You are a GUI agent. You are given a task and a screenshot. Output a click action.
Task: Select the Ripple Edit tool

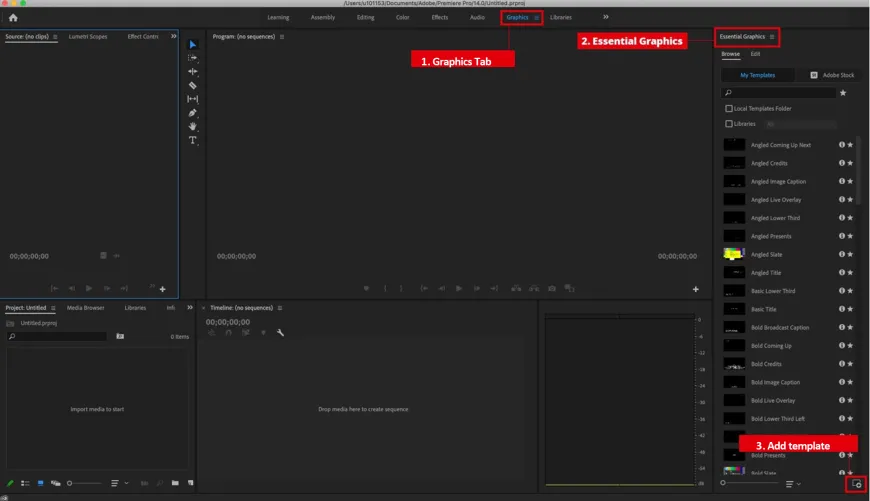coord(193,72)
